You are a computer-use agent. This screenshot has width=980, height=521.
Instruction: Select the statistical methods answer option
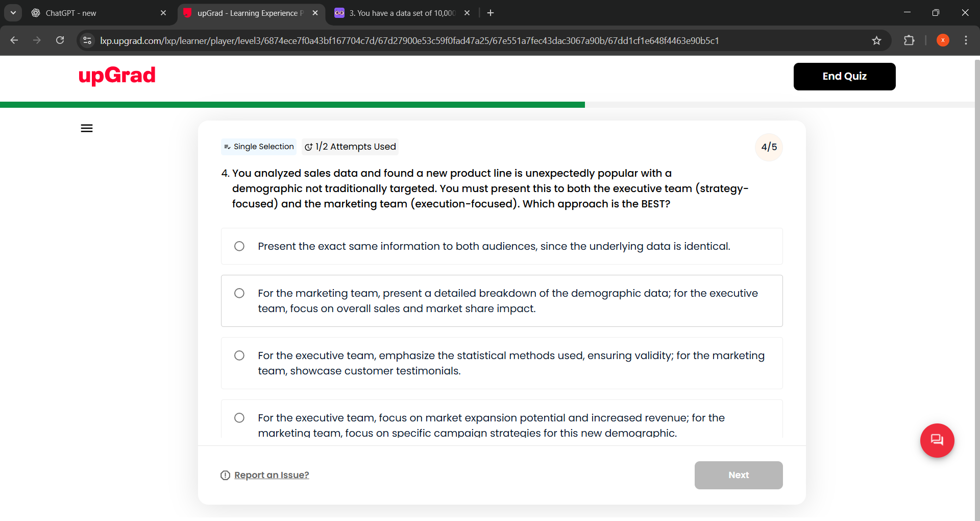tap(239, 356)
